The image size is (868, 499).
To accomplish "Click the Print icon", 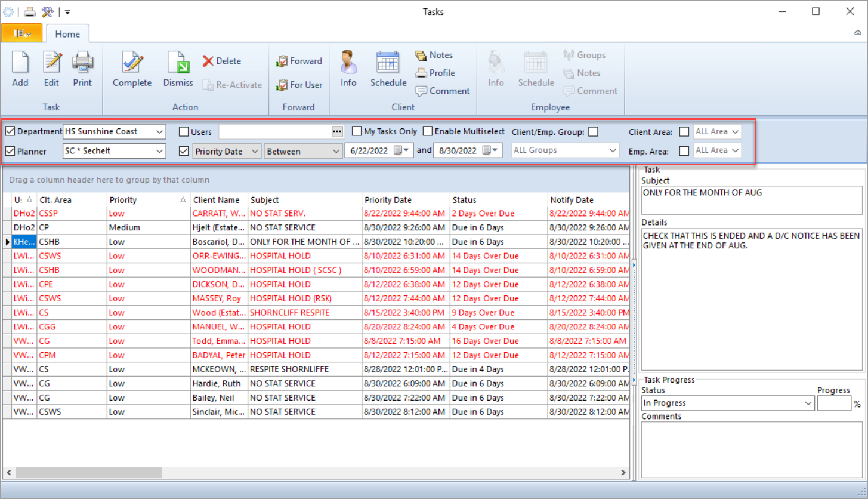I will point(82,69).
